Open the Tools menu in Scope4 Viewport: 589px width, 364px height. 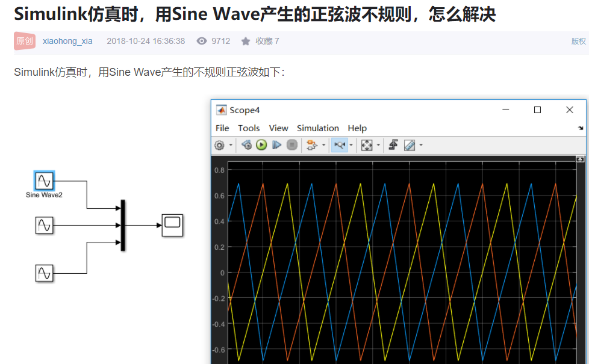[x=249, y=128]
